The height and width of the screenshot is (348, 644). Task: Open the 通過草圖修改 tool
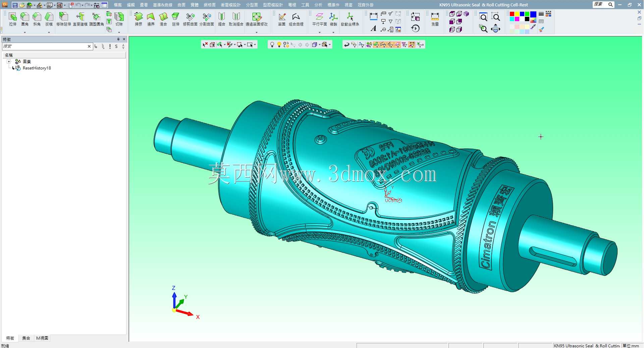click(257, 19)
